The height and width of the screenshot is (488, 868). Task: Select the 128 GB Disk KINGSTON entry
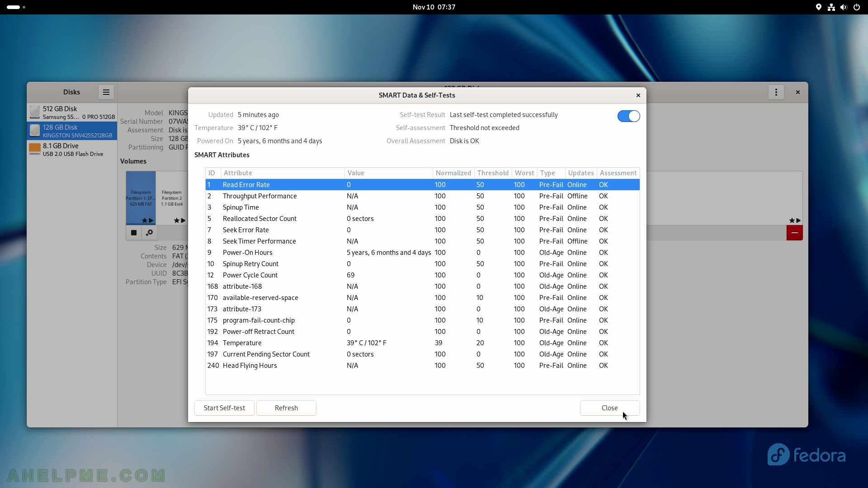click(x=72, y=131)
